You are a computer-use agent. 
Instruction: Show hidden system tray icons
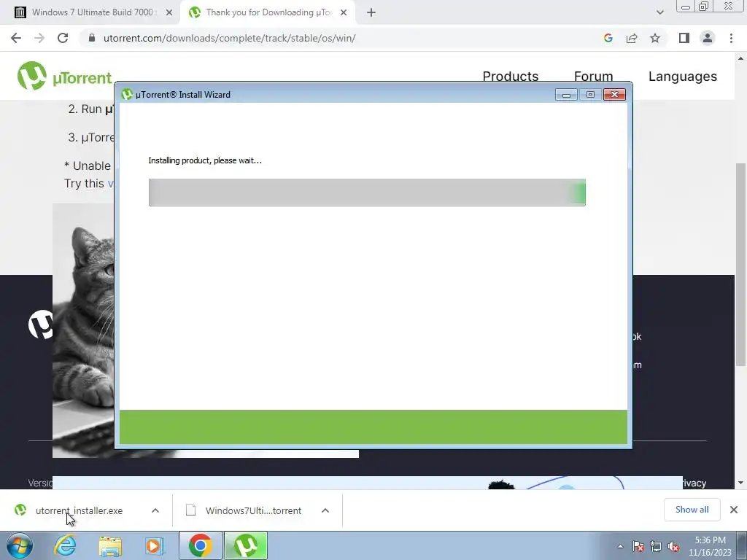point(620,546)
